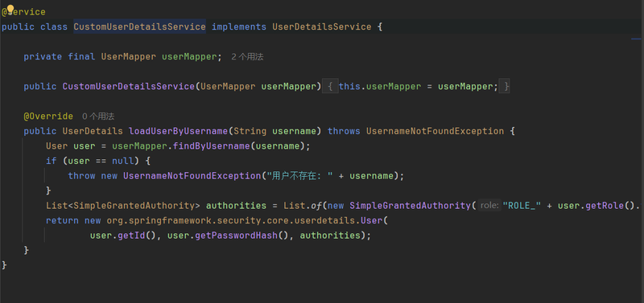644x303 pixels.
Task: Click this.userMapper inside the folded constructor
Action: pos(380,87)
